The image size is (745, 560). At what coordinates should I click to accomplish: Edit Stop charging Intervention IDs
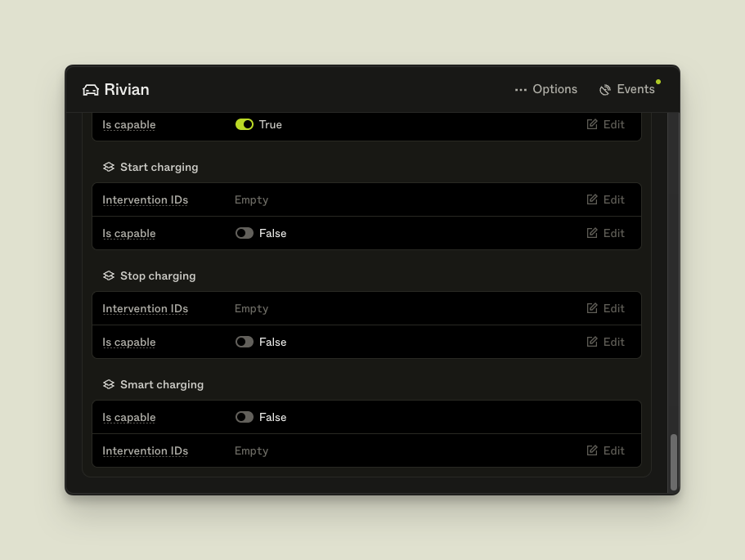click(605, 308)
